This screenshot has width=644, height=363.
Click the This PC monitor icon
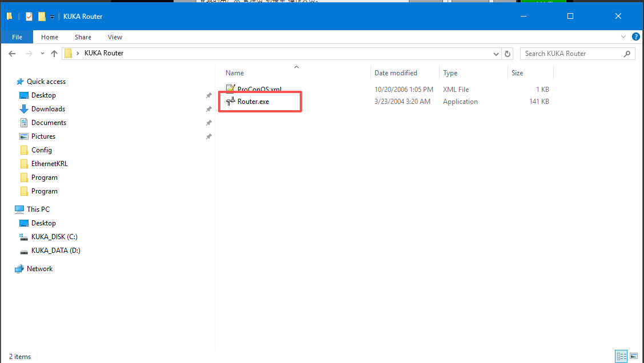pyautogui.click(x=19, y=209)
